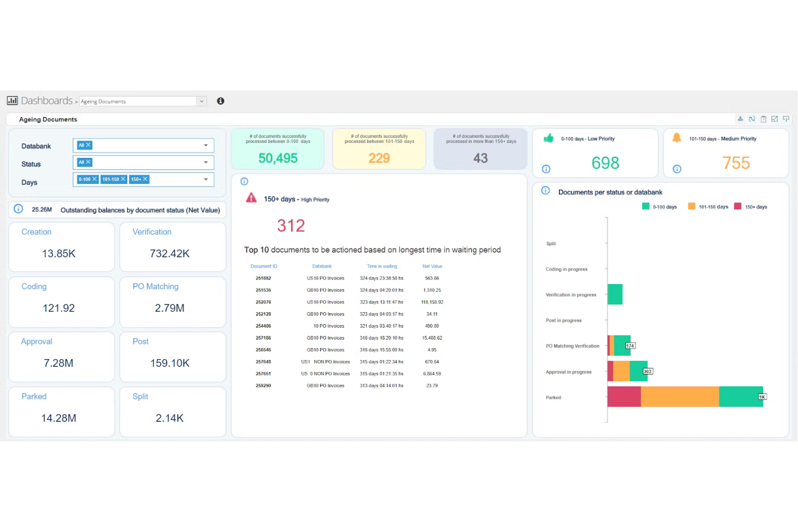Expand dashboard to fullscreen via the expand icon
The width and height of the screenshot is (798, 532).
click(x=775, y=119)
